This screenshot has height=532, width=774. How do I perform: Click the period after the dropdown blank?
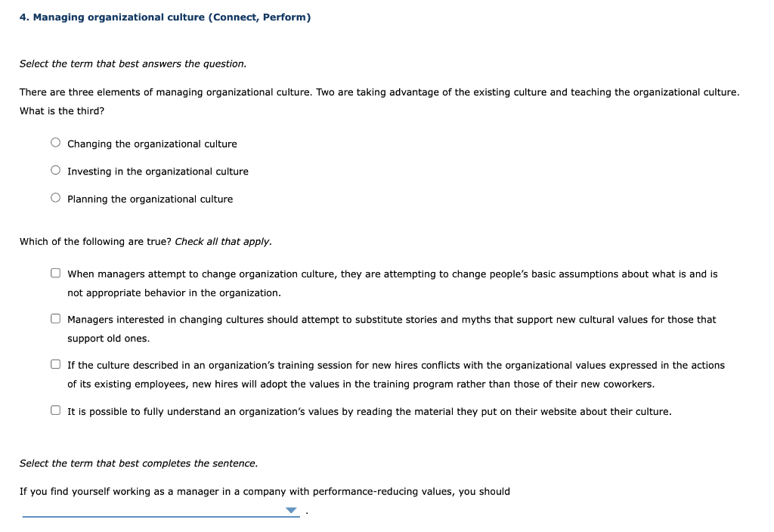pyautogui.click(x=305, y=512)
